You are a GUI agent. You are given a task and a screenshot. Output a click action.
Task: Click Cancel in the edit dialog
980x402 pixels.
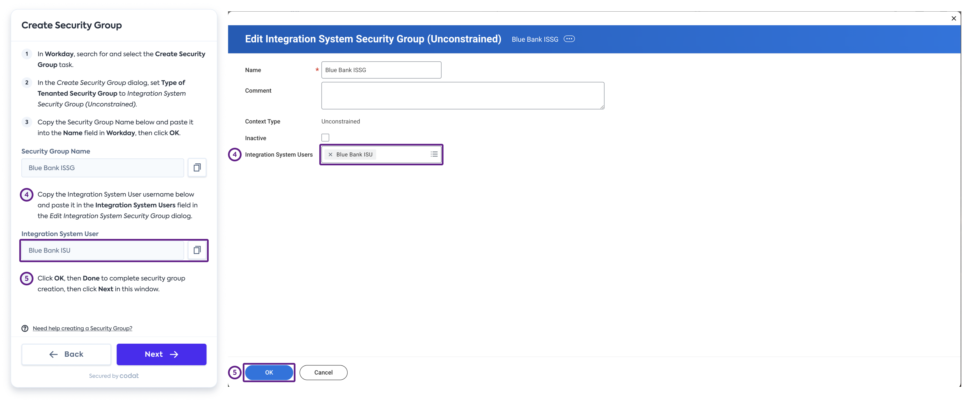pyautogui.click(x=323, y=372)
